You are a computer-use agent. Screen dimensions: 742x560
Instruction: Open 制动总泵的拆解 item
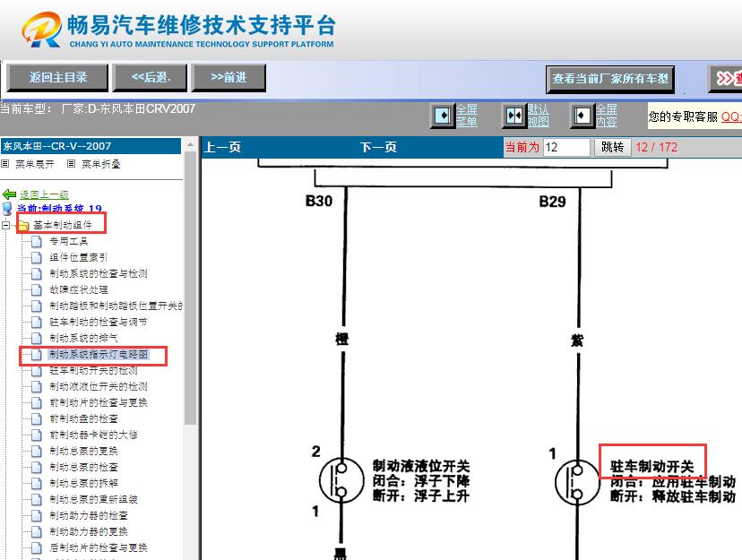click(x=83, y=483)
